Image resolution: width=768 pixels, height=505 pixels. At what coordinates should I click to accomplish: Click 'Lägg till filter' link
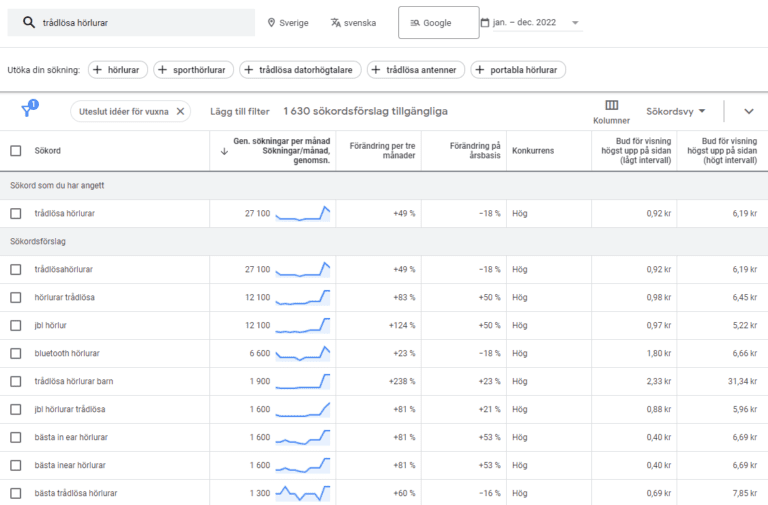click(239, 112)
